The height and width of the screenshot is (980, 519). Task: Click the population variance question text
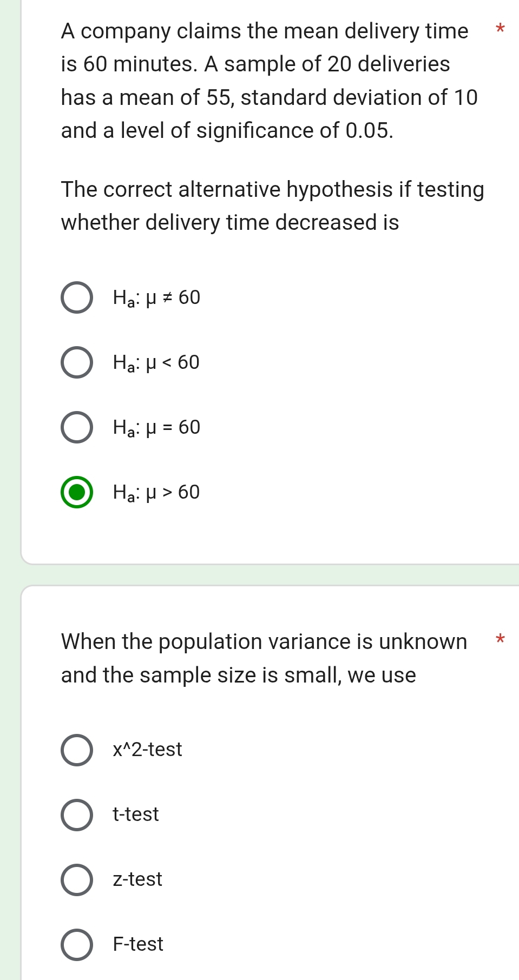(x=264, y=658)
